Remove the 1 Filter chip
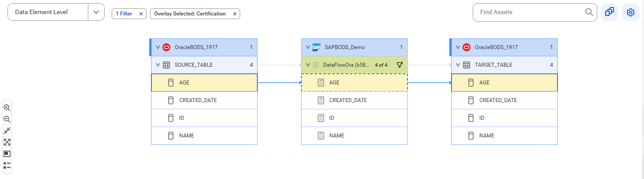The width and height of the screenshot is (644, 179). click(x=141, y=14)
